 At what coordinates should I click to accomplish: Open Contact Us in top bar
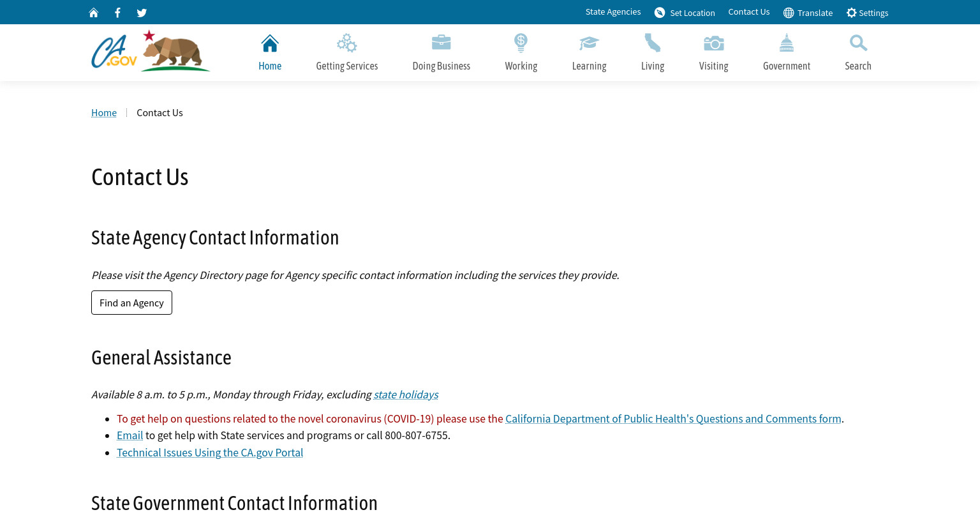tap(749, 12)
